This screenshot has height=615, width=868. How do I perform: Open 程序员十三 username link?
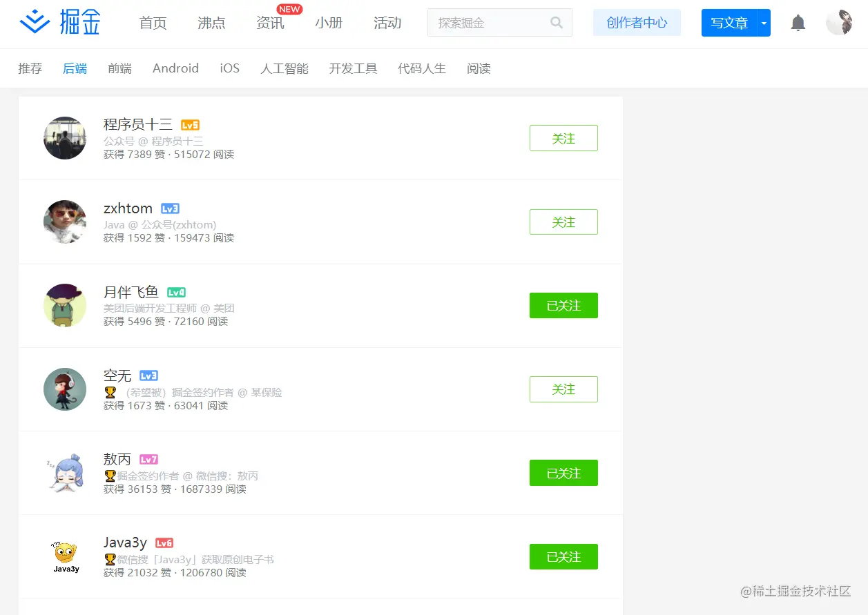coord(138,124)
